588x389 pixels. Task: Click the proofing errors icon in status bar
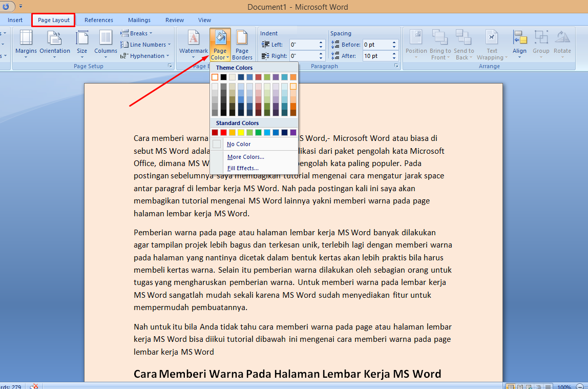click(34, 386)
